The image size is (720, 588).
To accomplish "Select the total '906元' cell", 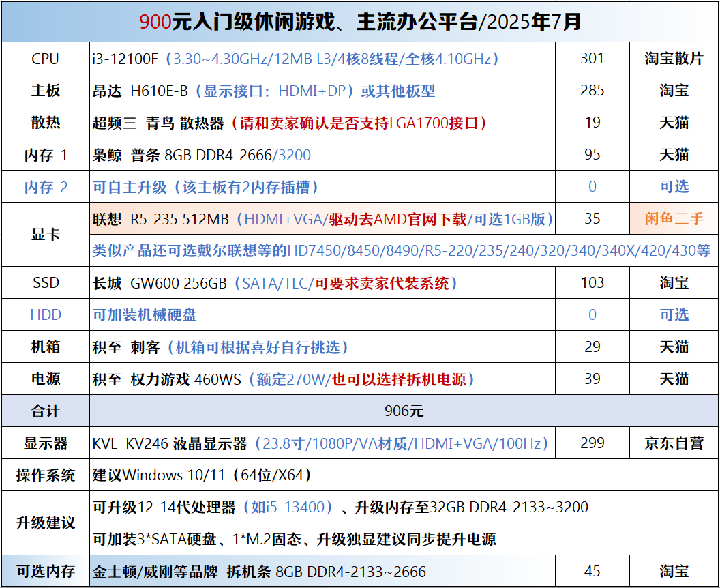I will coord(404,411).
